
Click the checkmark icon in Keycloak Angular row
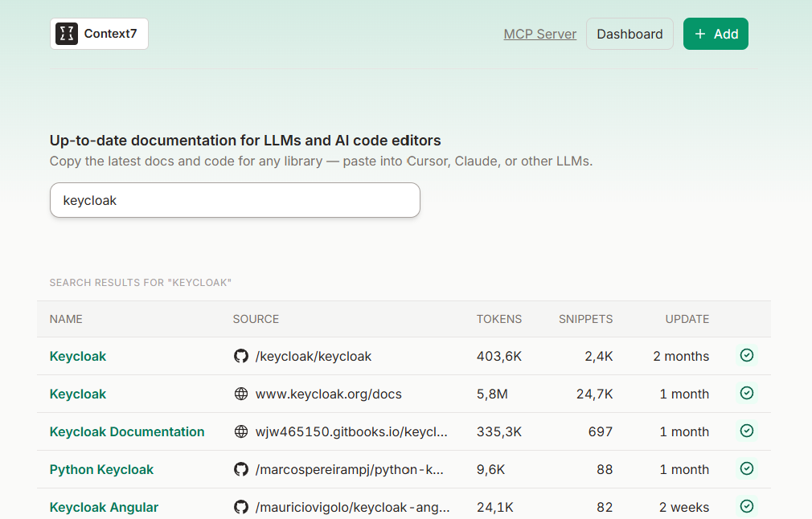[747, 507]
